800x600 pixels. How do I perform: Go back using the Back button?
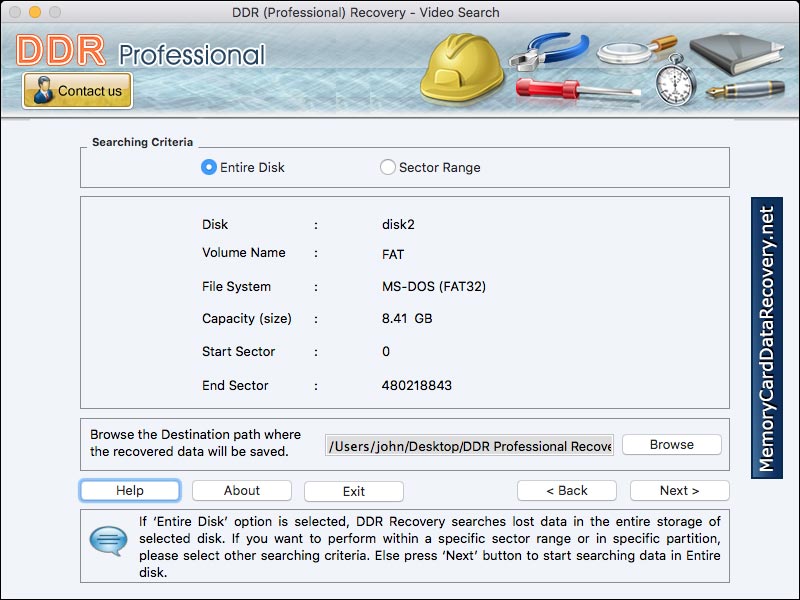(567, 491)
